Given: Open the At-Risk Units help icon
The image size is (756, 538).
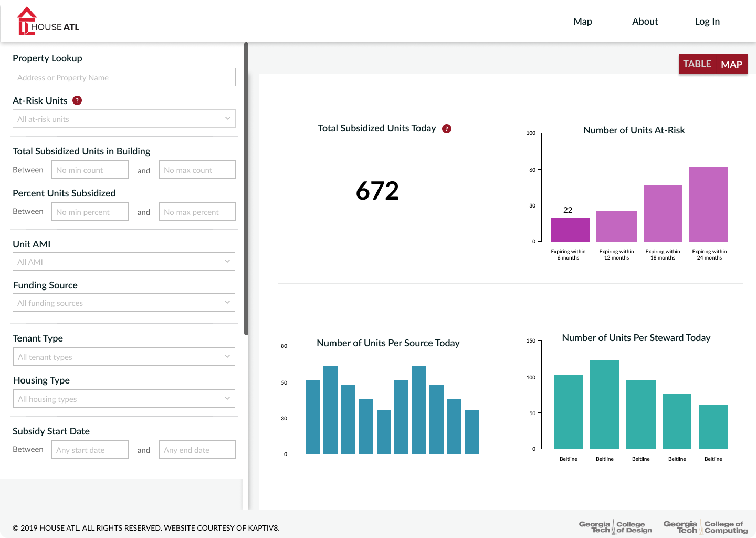Looking at the screenshot, I should click(x=77, y=100).
